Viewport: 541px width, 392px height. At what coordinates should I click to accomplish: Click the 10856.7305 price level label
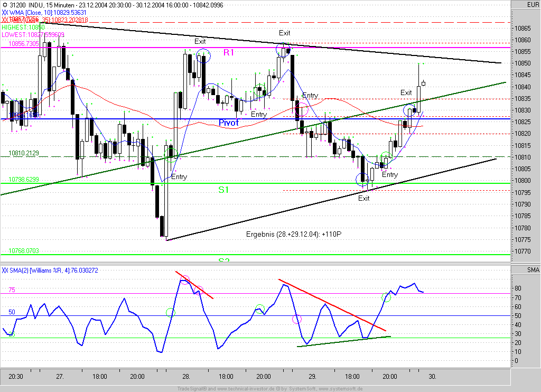pyautogui.click(x=23, y=44)
